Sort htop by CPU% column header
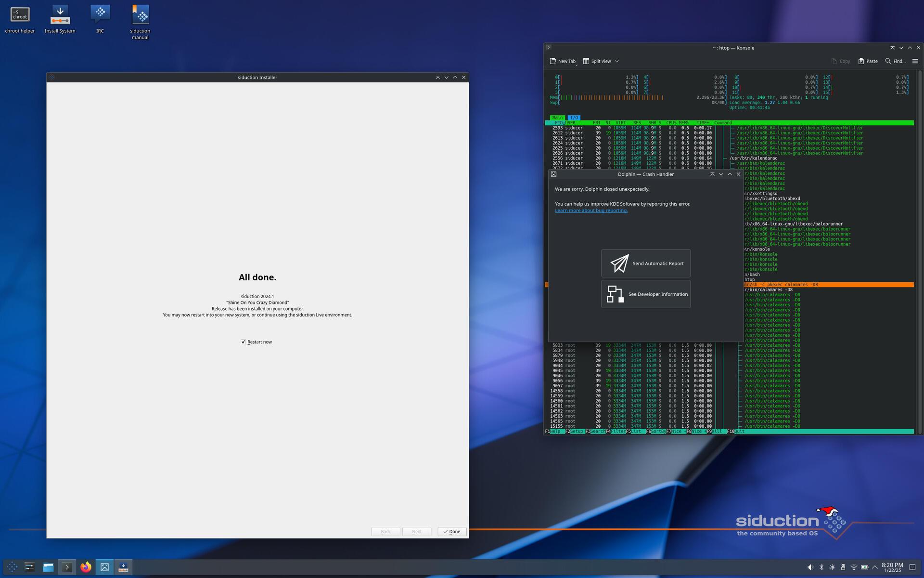924x578 pixels. coord(671,123)
